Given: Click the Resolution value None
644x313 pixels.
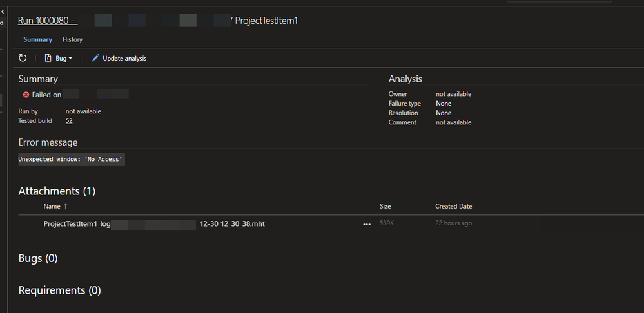Looking at the screenshot, I should tap(443, 113).
